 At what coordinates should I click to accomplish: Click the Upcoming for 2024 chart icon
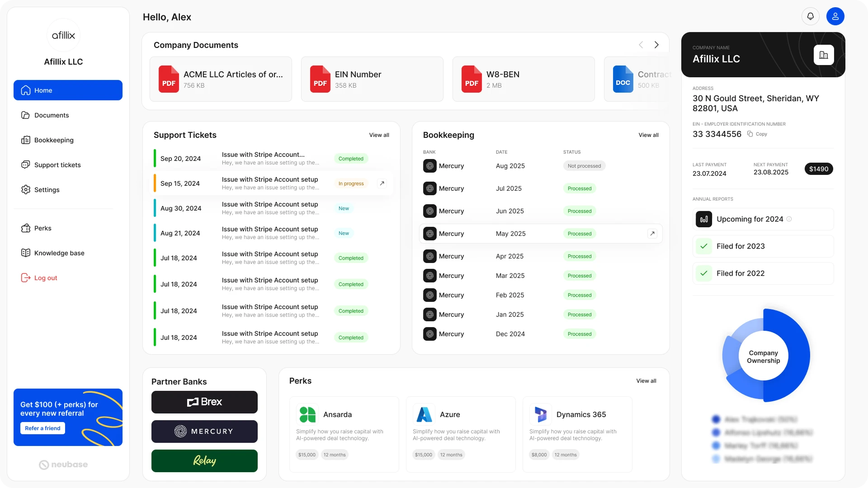point(704,219)
